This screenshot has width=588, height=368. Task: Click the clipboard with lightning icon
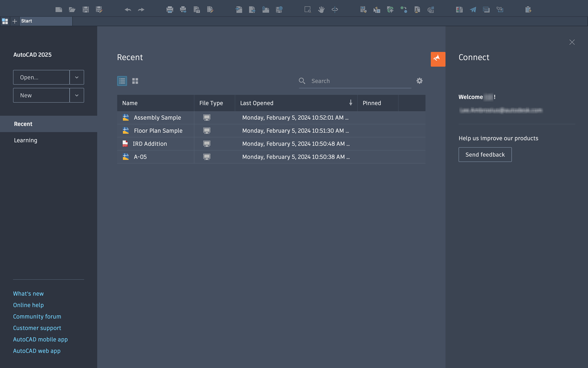pos(528,9)
